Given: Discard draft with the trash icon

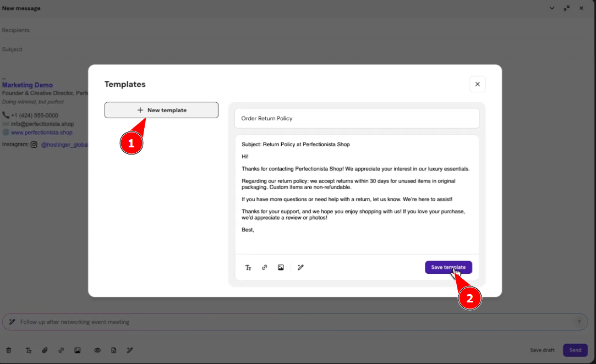Looking at the screenshot, I should point(9,350).
